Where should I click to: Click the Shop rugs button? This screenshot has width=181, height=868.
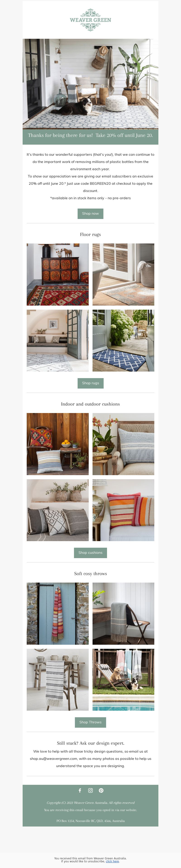tap(90, 383)
